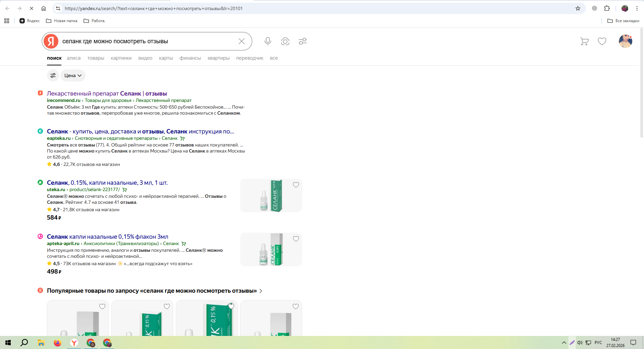Viewport: 644px width, 349px height.
Task: Open search by image camera icon
Action: click(x=285, y=41)
